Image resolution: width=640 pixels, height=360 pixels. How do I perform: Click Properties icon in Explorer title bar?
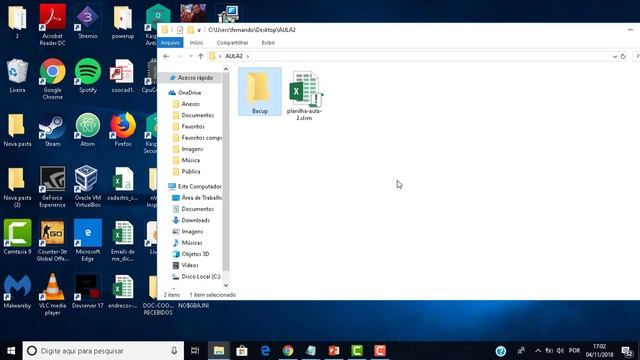(180, 30)
